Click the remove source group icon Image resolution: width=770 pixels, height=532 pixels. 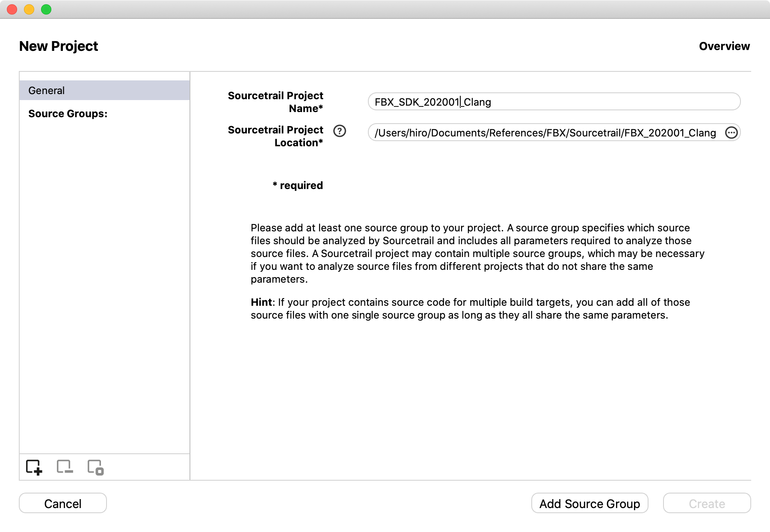point(65,467)
